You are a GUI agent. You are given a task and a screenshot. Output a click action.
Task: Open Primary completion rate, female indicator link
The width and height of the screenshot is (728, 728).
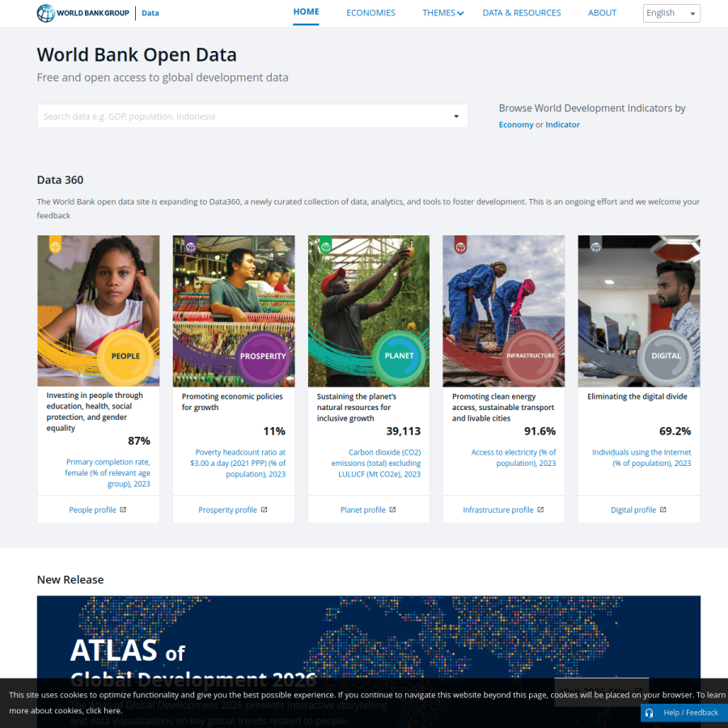(108, 473)
